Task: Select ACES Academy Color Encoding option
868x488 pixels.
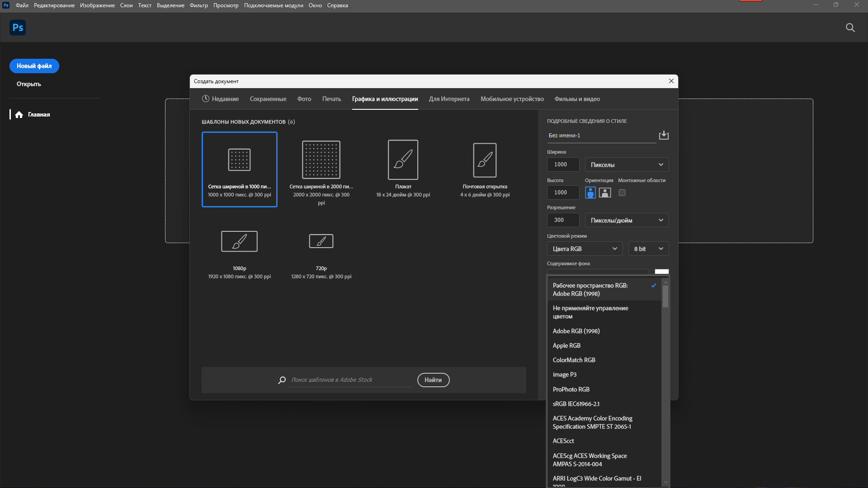Action: pyautogui.click(x=604, y=422)
